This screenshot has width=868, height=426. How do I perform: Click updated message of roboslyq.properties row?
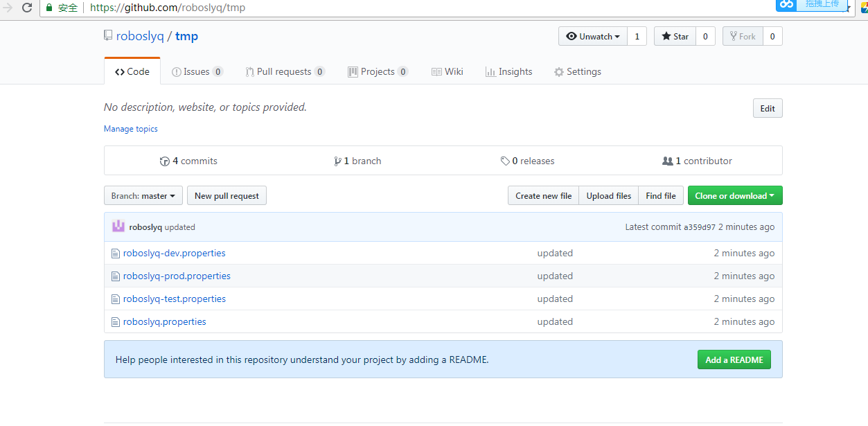555,322
